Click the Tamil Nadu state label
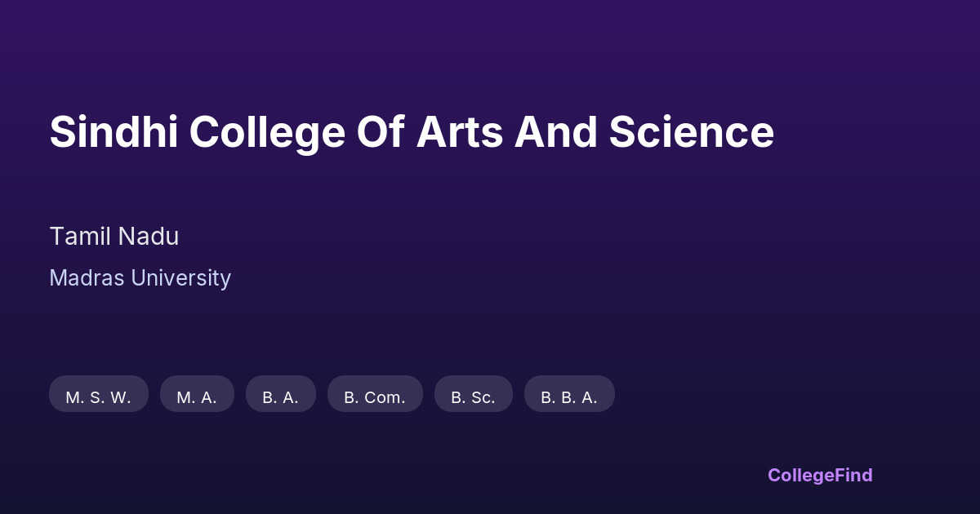The image size is (980, 514). click(x=114, y=237)
